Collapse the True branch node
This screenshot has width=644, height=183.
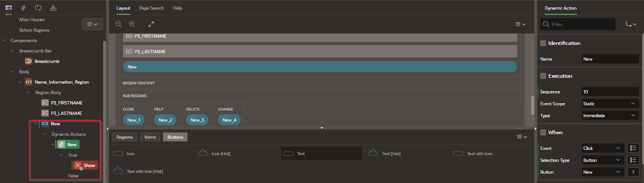point(61,155)
